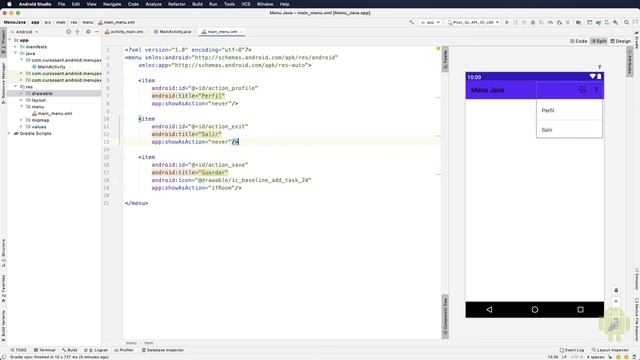640x360 pixels.
Task: Open the Component Tree side panel
Action: tap(445, 316)
